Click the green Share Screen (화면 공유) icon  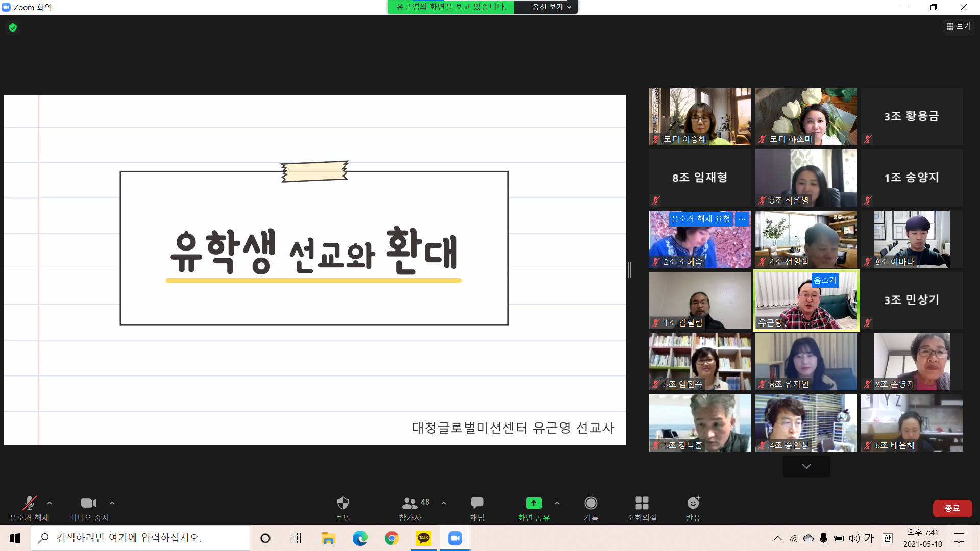pos(533,504)
